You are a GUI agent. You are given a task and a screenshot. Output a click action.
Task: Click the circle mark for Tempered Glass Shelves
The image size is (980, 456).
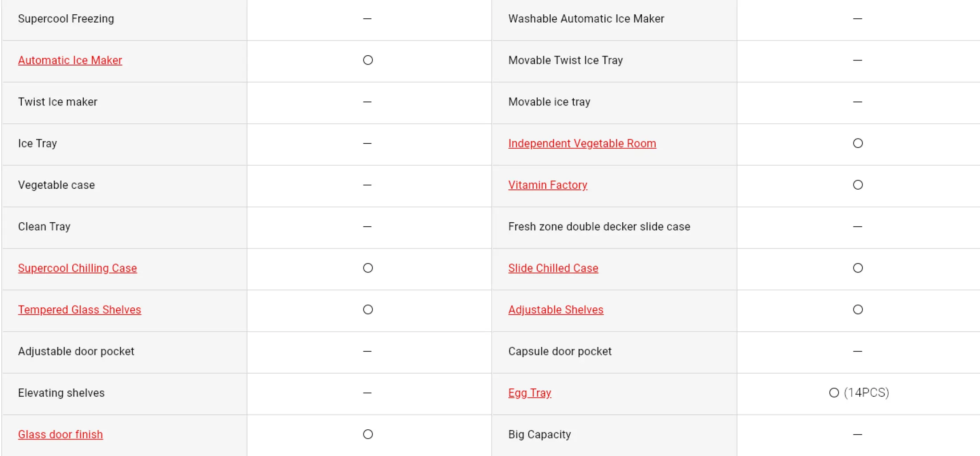point(367,309)
